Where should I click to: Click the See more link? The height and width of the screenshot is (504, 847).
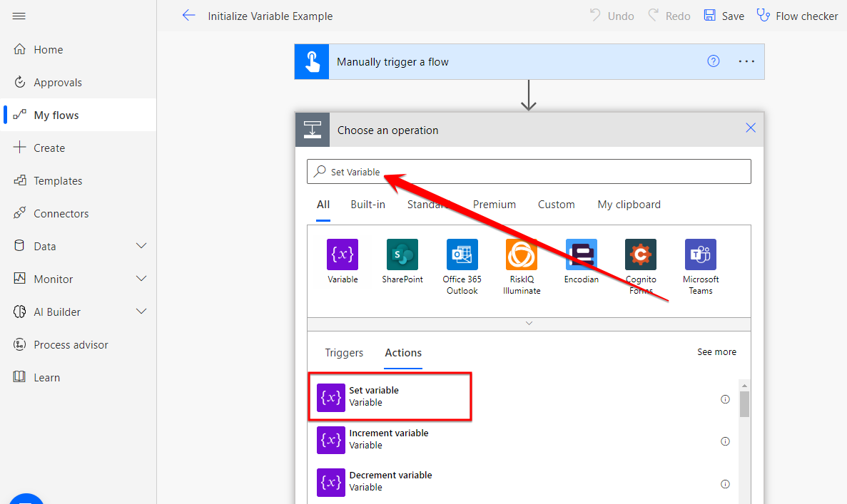716,352
